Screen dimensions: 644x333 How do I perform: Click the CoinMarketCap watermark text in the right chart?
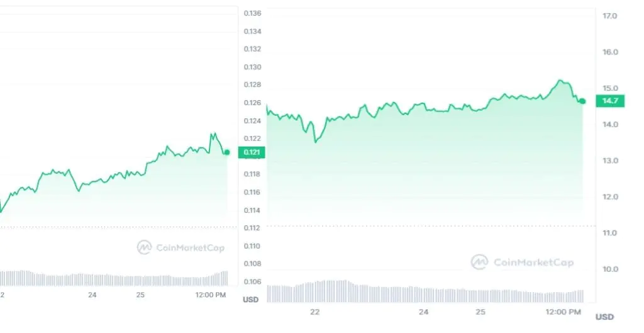tap(533, 262)
